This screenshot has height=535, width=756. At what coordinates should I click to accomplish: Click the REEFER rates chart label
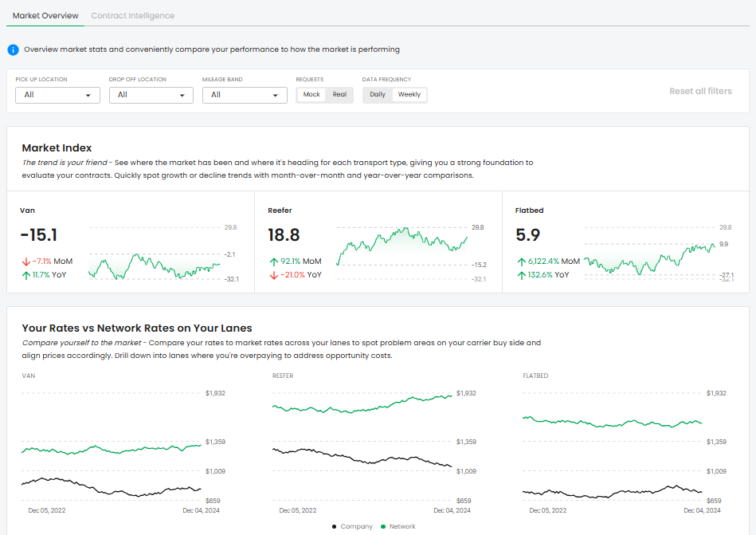283,376
